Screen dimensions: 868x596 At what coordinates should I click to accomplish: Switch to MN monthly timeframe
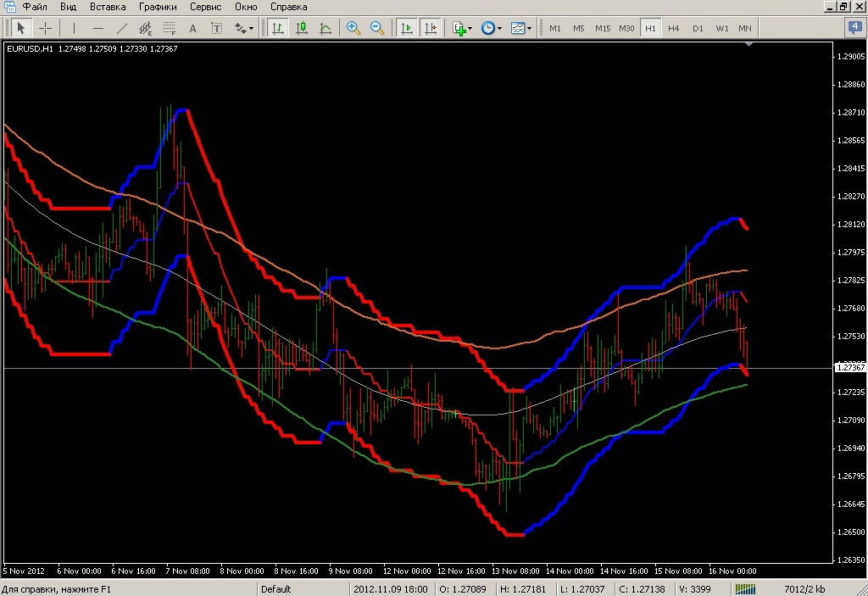[745, 28]
